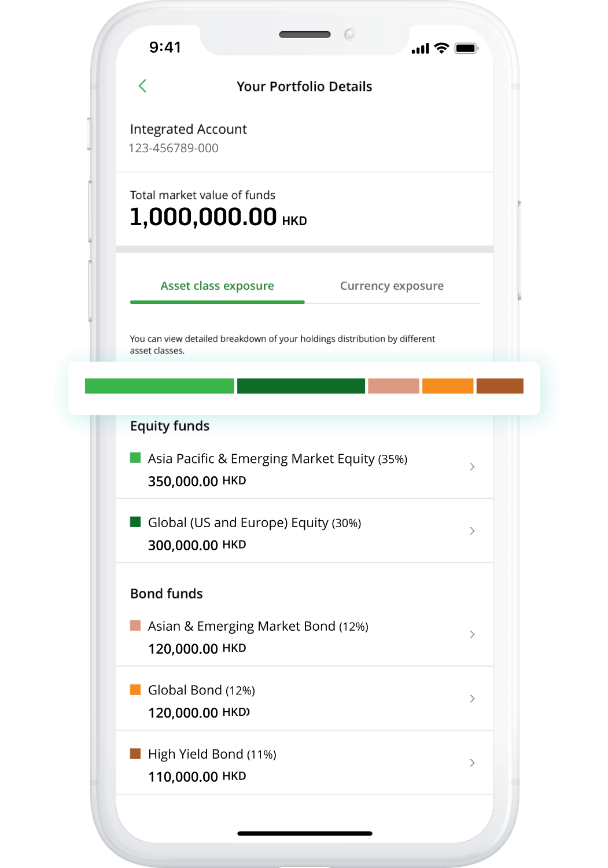The width and height of the screenshot is (608, 868).
Task: Expand Asia Pacific & Emerging Market Equity chevron
Action: point(472,466)
